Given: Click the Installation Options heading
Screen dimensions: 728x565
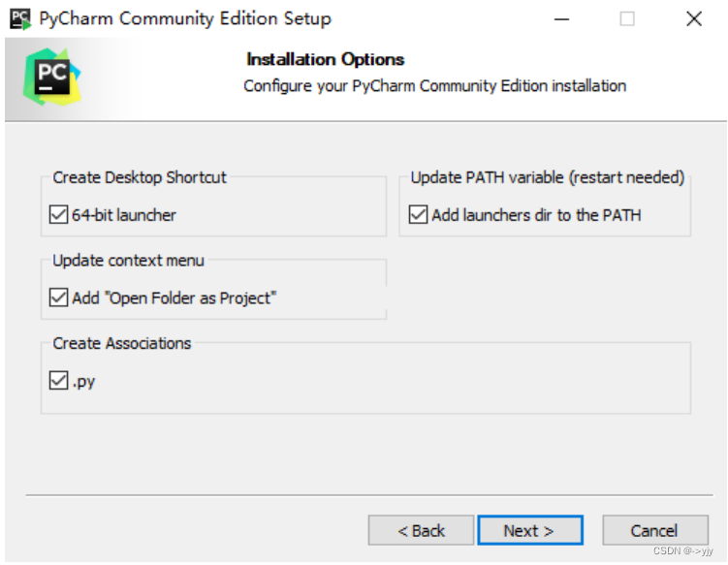Looking at the screenshot, I should tap(325, 59).
